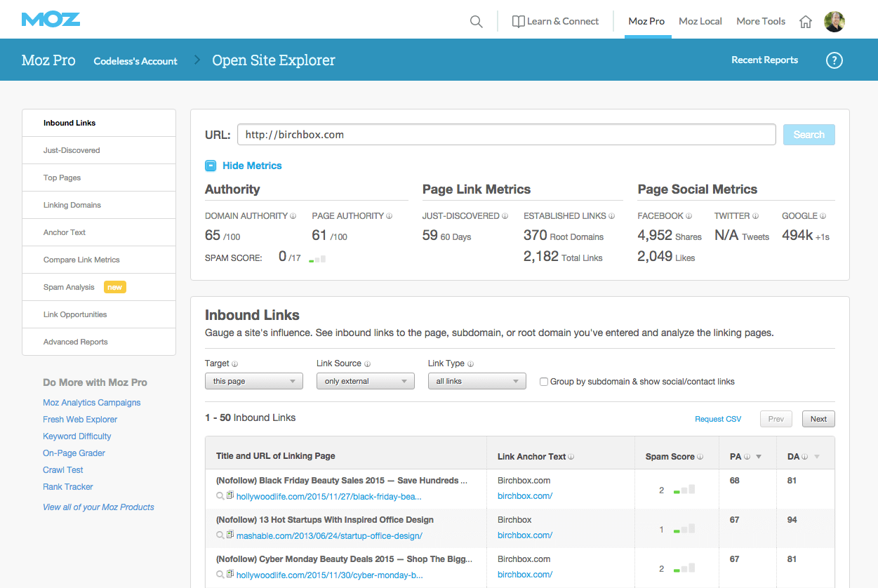The width and height of the screenshot is (878, 588).
Task: Open Recent Reports link
Action: pos(764,60)
